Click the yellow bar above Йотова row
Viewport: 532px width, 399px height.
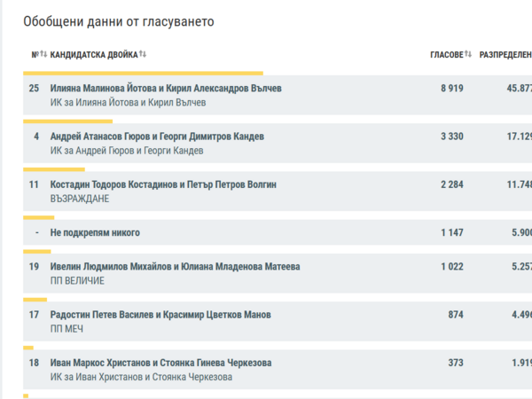(143, 74)
